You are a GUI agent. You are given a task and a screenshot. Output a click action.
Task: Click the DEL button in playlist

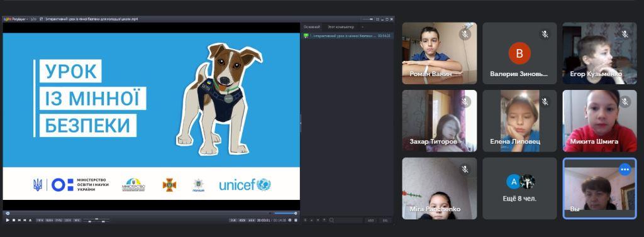tap(385, 220)
